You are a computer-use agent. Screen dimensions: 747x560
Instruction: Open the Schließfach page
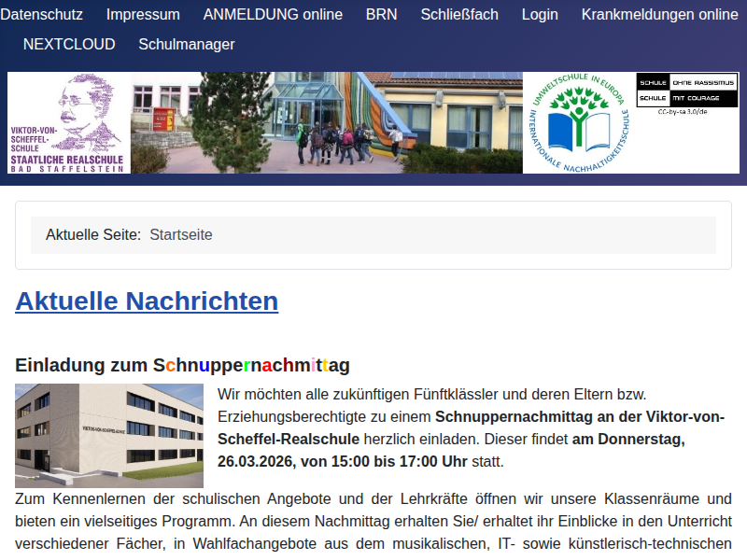(x=458, y=15)
